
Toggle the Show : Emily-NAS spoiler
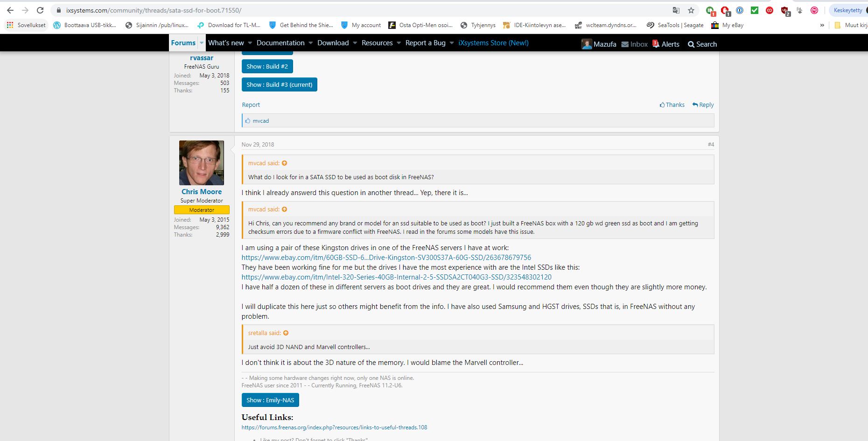(x=270, y=400)
